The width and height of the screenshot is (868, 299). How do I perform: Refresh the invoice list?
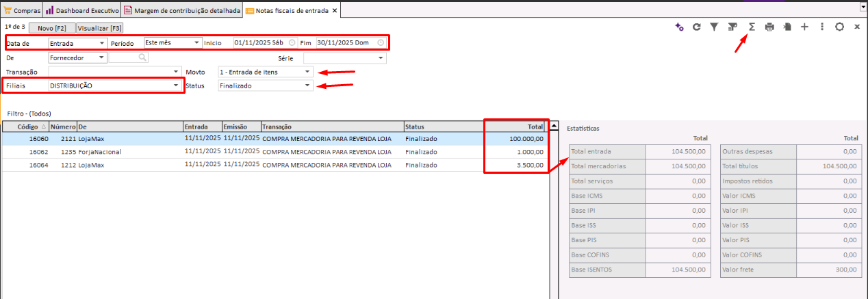point(697,27)
